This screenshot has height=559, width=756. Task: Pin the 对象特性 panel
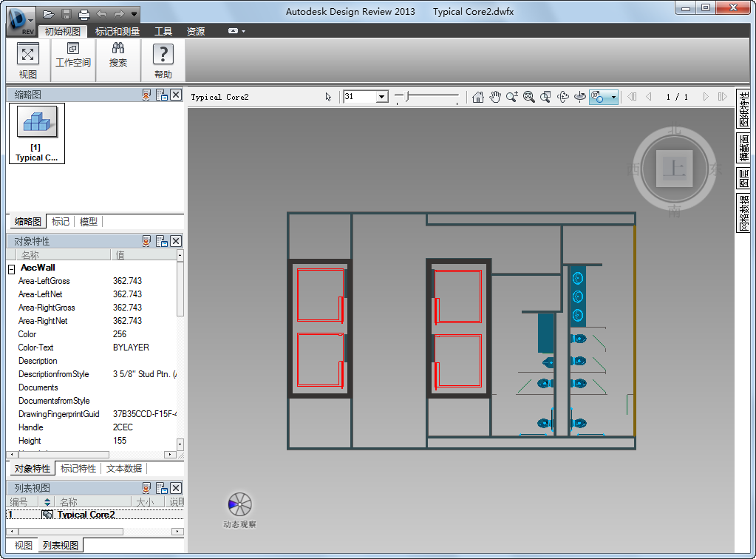[x=146, y=240]
